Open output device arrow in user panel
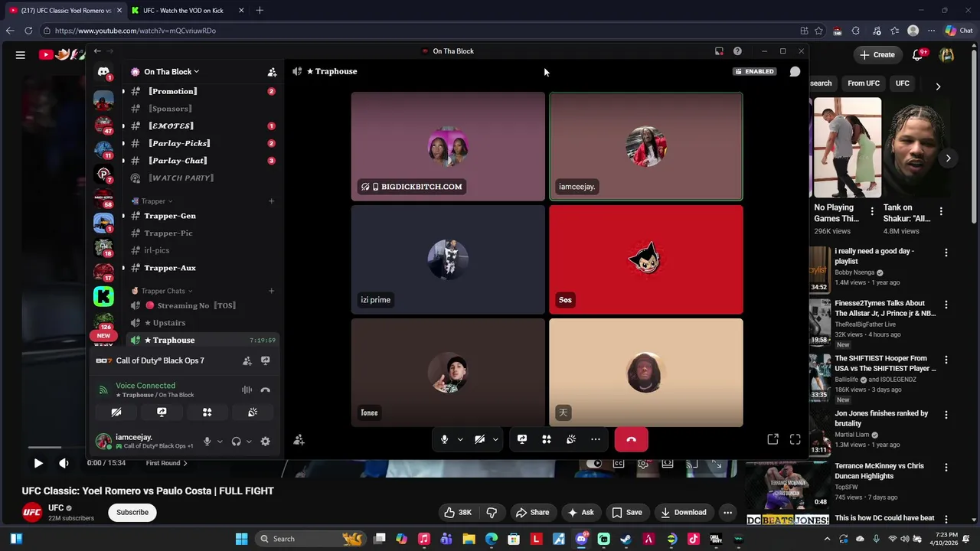Viewport: 980px width, 551px height. pyautogui.click(x=249, y=442)
